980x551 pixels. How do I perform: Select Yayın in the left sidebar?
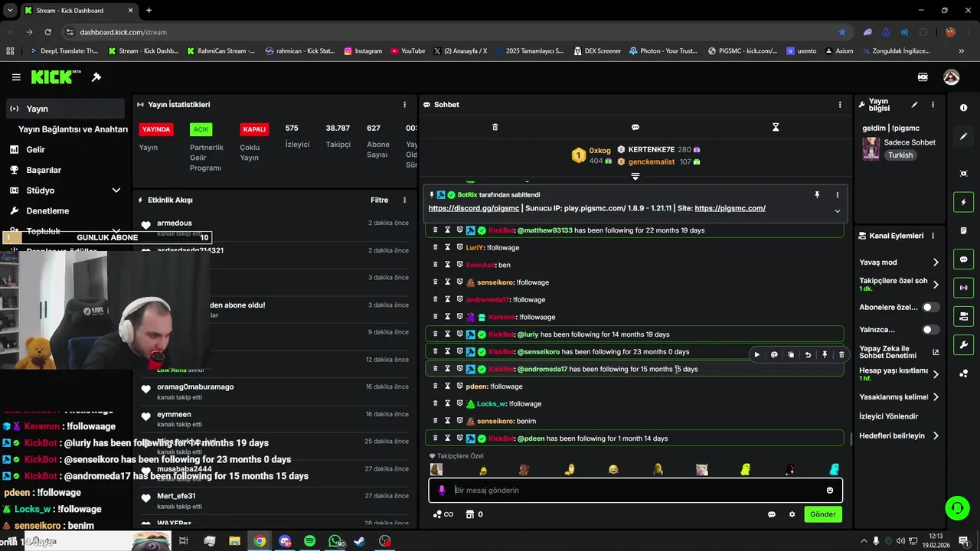(65, 109)
